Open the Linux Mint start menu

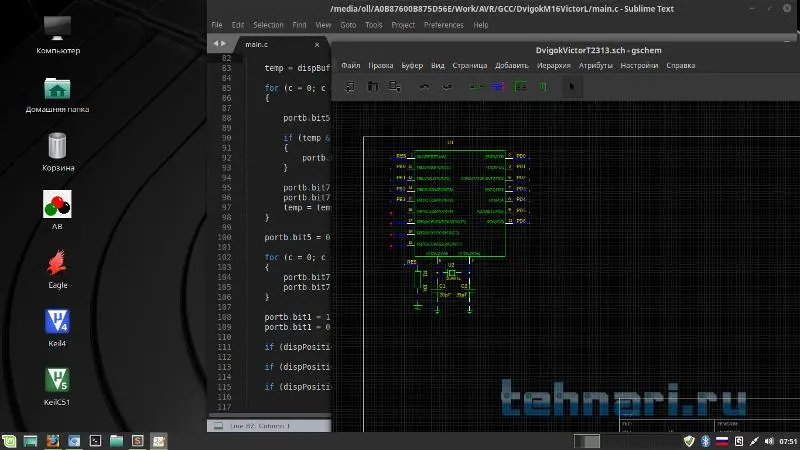click(x=9, y=441)
